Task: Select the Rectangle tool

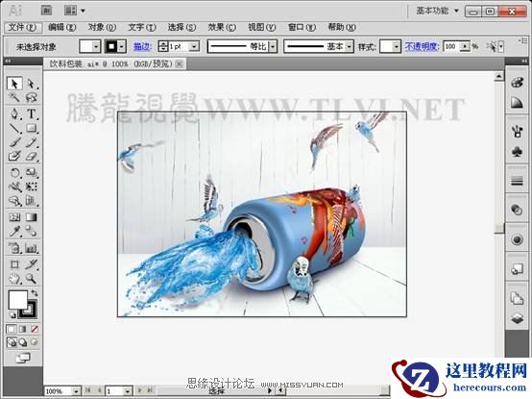Action: (x=31, y=128)
